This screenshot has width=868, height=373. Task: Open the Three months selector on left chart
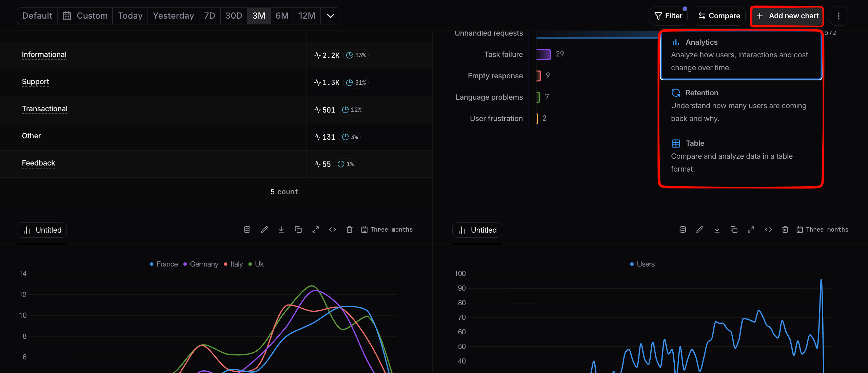(387, 230)
